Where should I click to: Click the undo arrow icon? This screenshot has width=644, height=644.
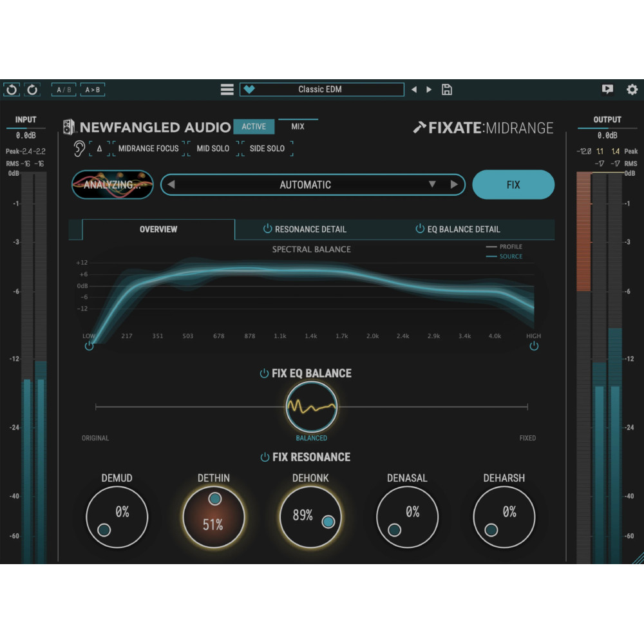(x=11, y=90)
